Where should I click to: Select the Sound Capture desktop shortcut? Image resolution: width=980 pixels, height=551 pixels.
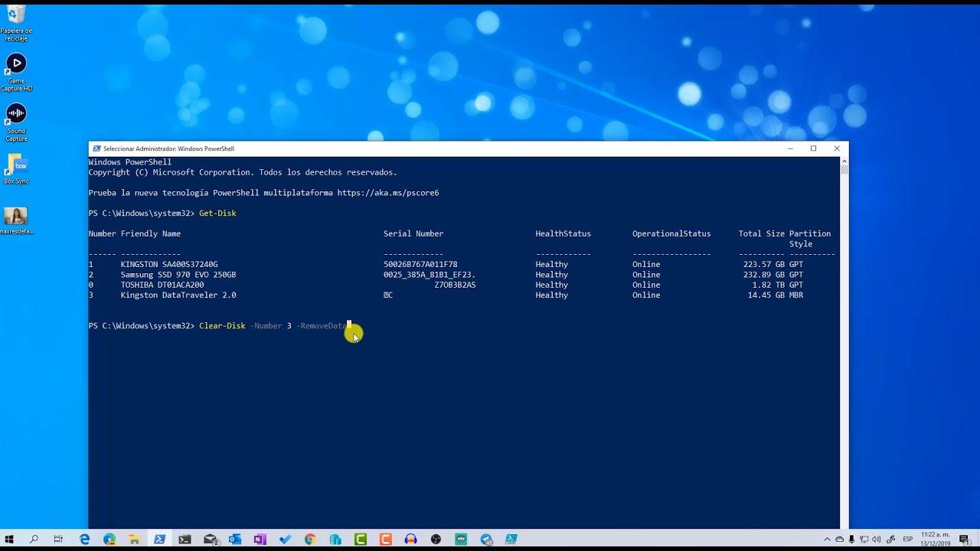tap(16, 115)
